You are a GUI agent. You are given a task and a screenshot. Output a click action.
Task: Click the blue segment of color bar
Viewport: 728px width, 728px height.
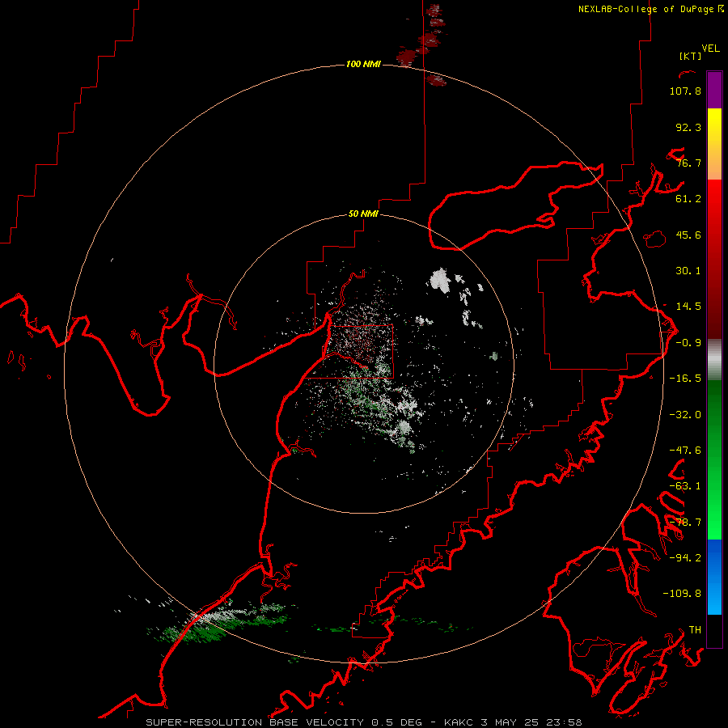[714, 577]
